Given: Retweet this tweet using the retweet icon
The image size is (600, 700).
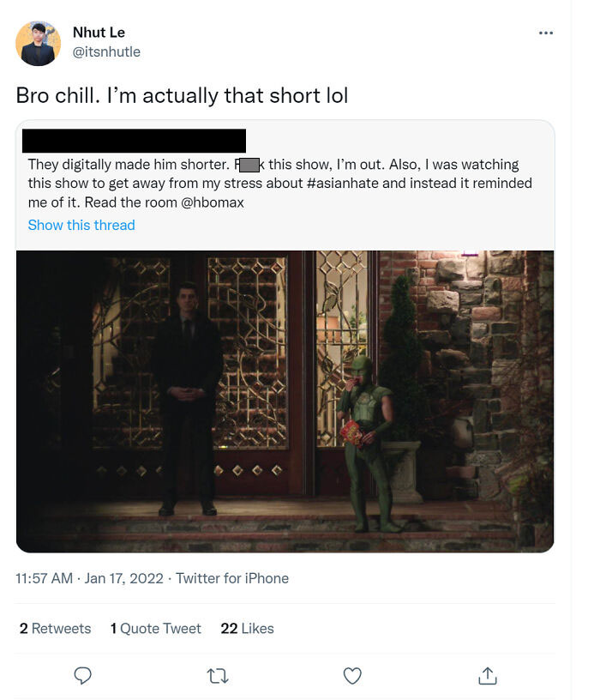Looking at the screenshot, I should tap(218, 676).
